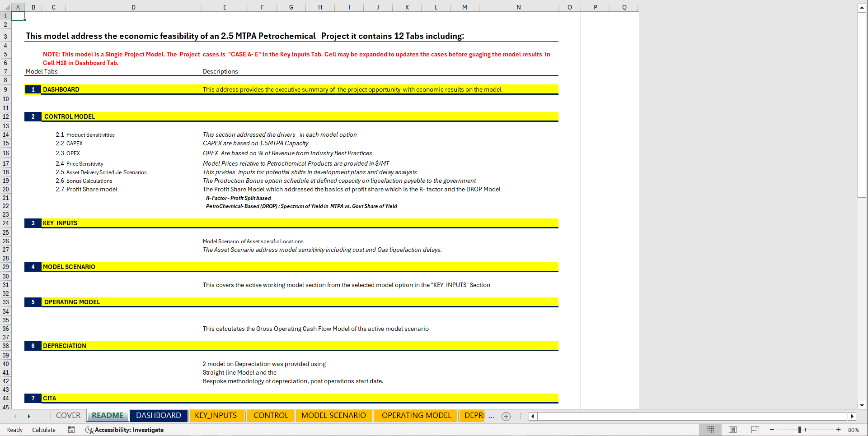Select the COVER sheet tab
The image size is (868, 436).
click(68, 415)
